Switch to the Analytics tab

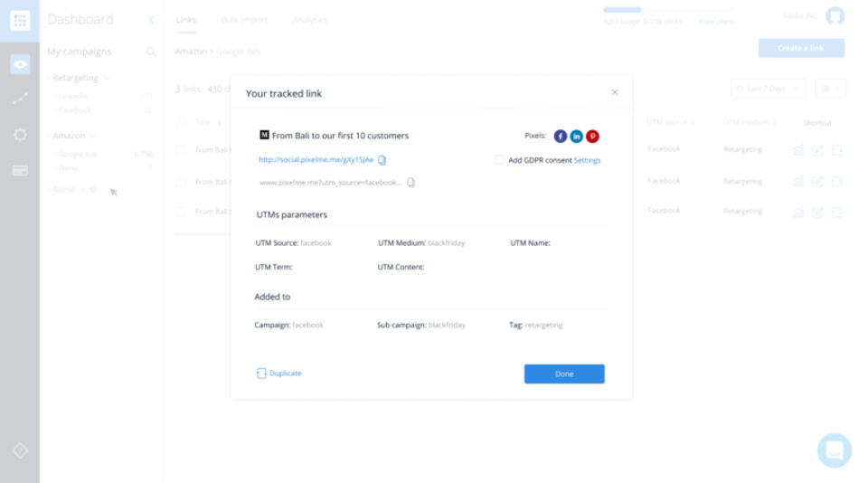tap(309, 20)
